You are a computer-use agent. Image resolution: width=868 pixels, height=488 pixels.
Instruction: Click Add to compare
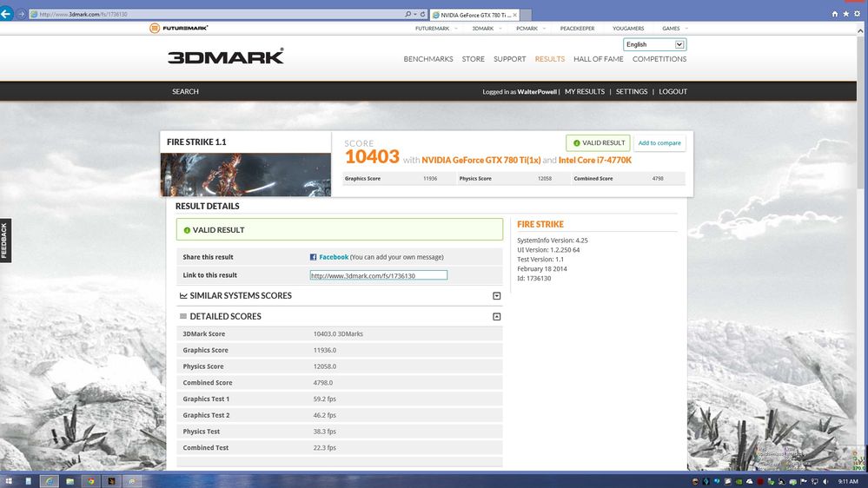pos(659,142)
